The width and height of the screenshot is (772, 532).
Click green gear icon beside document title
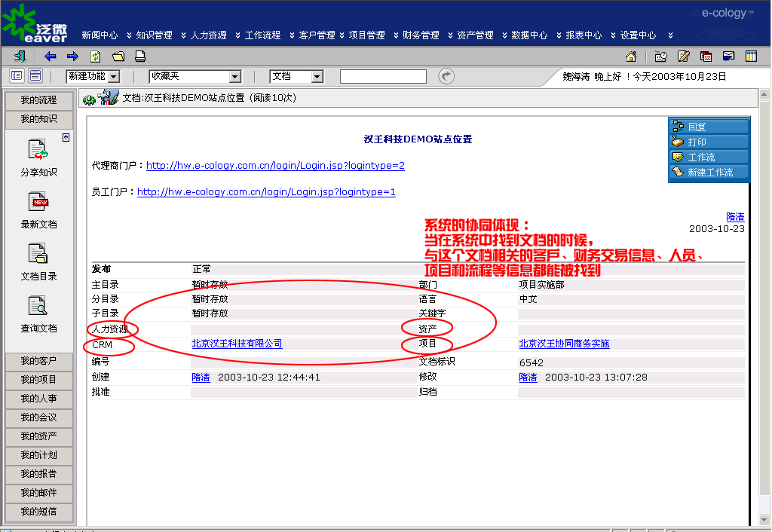pyautogui.click(x=89, y=100)
